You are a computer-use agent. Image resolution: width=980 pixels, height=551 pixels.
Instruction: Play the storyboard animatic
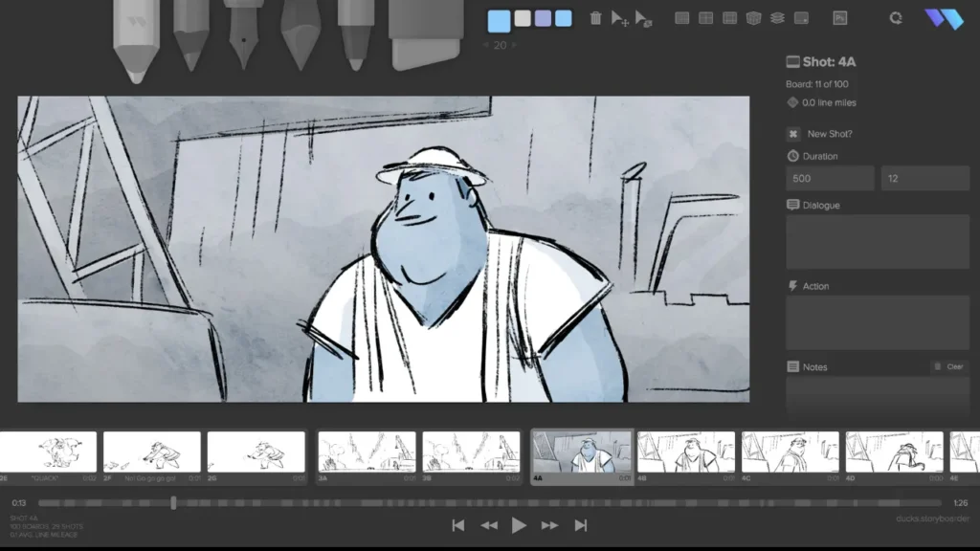point(519,524)
